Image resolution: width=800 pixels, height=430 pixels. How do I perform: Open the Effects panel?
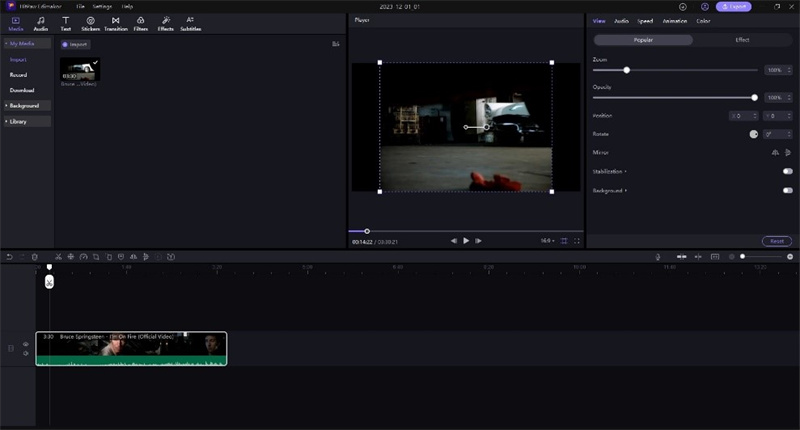[165, 23]
